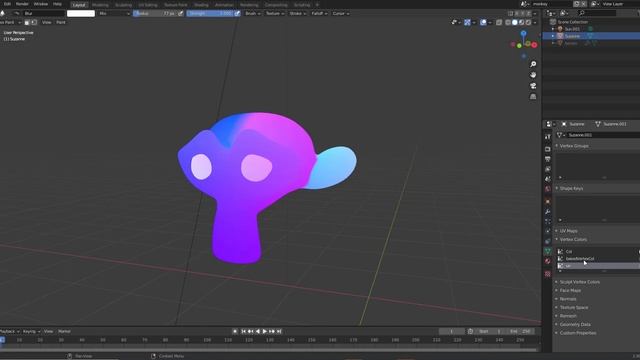This screenshot has width=640, height=360.
Task: Click the Blur brush name field
Action: coord(43,13)
